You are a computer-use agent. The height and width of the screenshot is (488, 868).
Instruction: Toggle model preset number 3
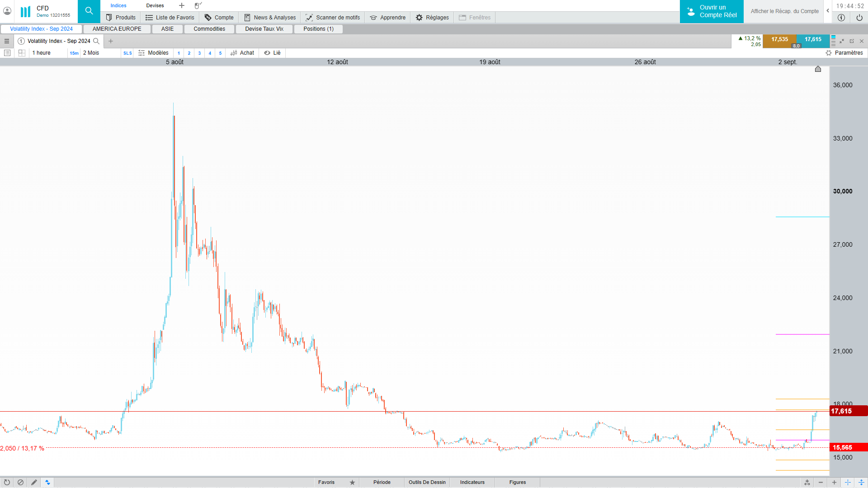(x=199, y=53)
